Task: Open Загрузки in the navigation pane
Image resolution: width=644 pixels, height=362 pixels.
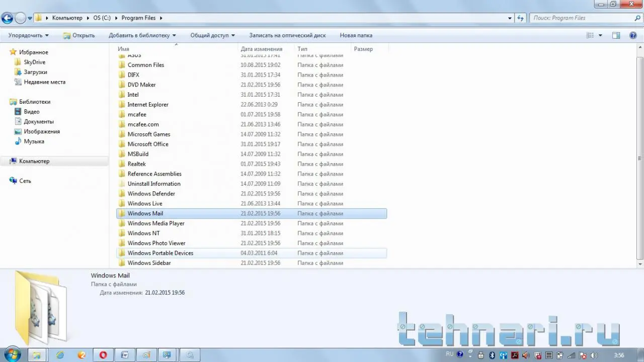Action: coord(35,72)
